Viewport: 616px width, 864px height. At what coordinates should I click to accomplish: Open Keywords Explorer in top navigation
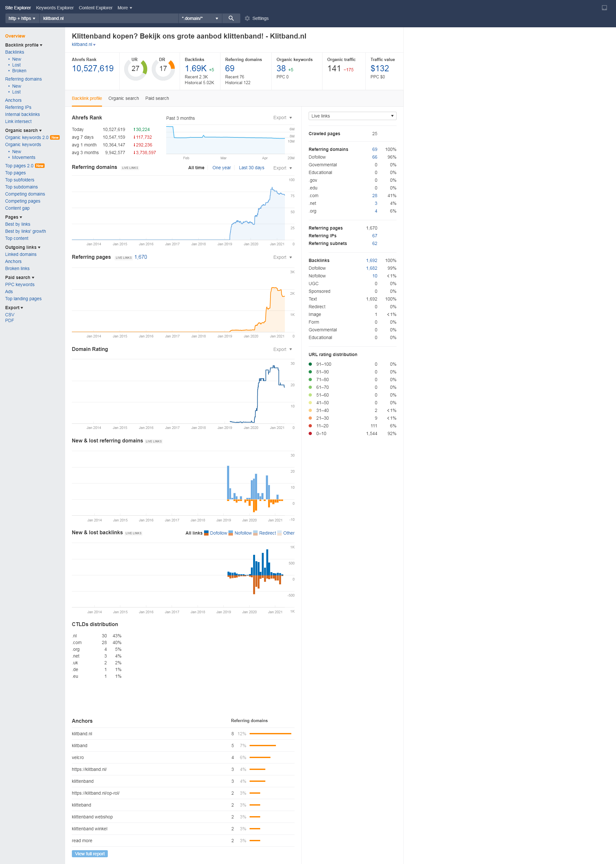click(x=55, y=8)
